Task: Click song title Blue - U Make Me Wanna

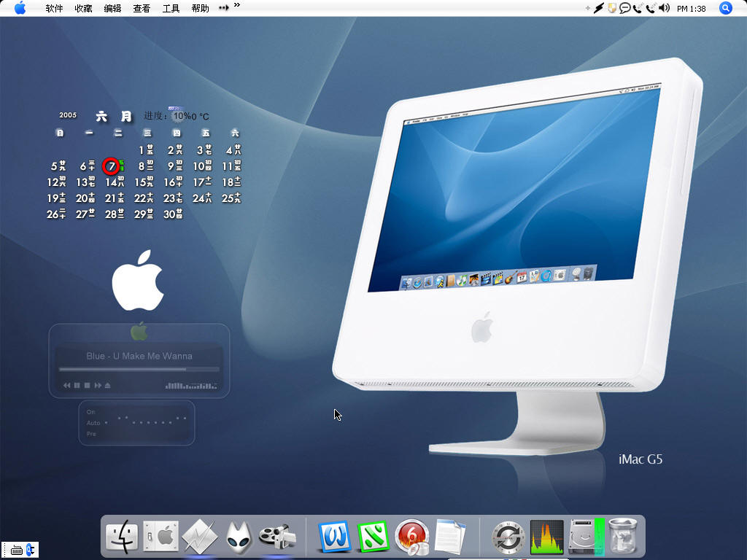Action: click(x=139, y=356)
